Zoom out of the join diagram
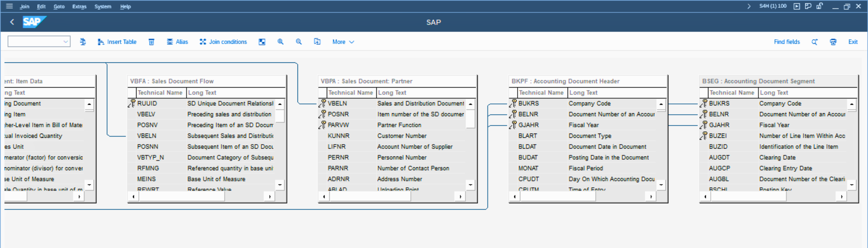 click(x=299, y=42)
